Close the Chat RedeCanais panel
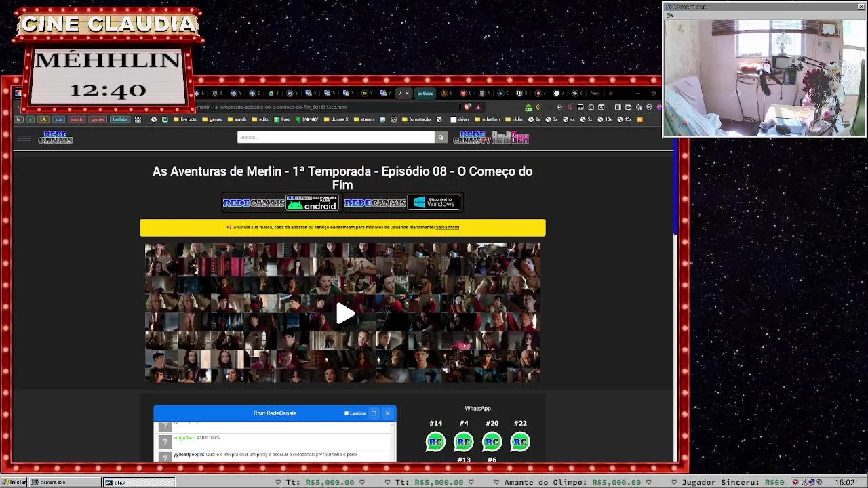The image size is (868, 488). [388, 413]
